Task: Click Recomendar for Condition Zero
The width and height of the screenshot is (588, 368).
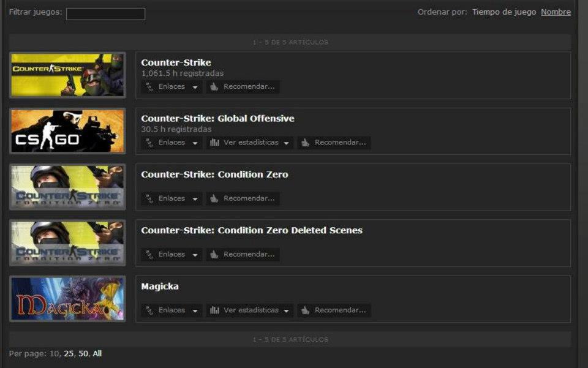Action: (x=243, y=198)
